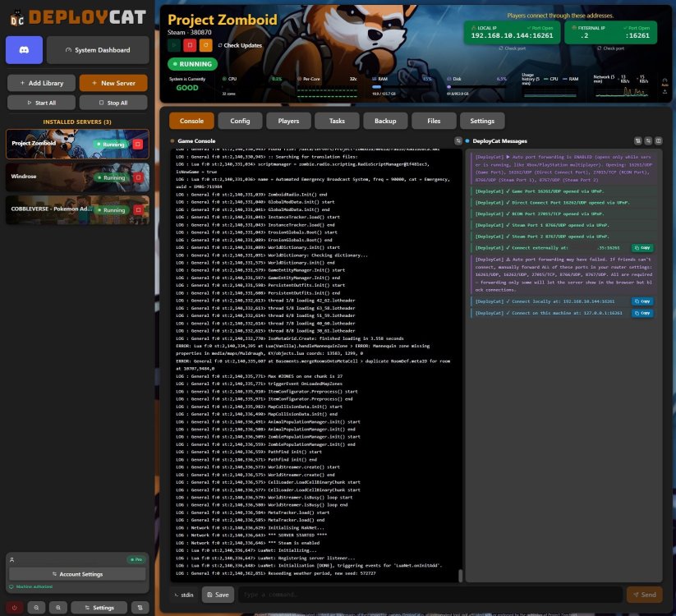Copy the external connect address
676x616 pixels.
pyautogui.click(x=642, y=248)
